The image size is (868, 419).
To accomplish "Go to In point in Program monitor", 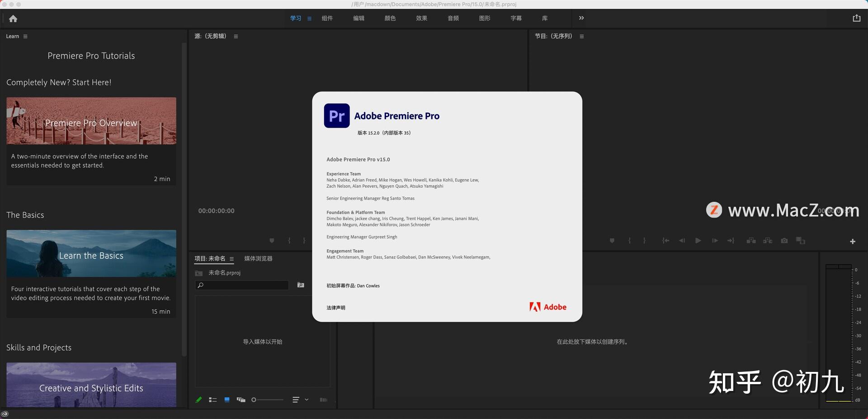I will (x=665, y=241).
